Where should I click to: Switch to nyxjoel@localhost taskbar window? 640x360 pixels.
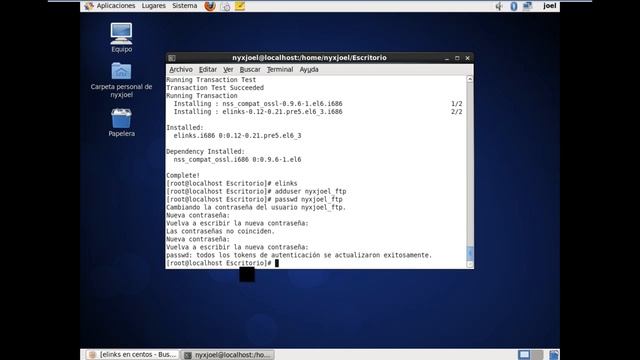[x=228, y=355]
